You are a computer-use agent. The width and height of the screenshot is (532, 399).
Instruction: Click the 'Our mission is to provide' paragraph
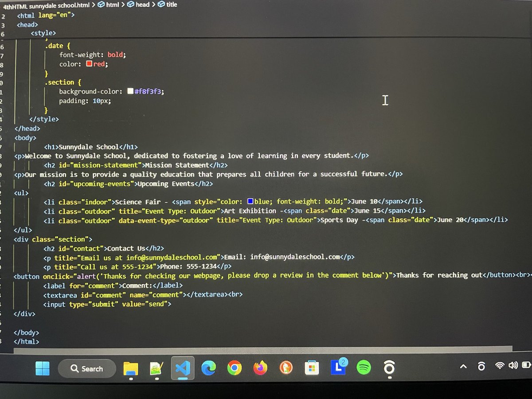click(208, 174)
